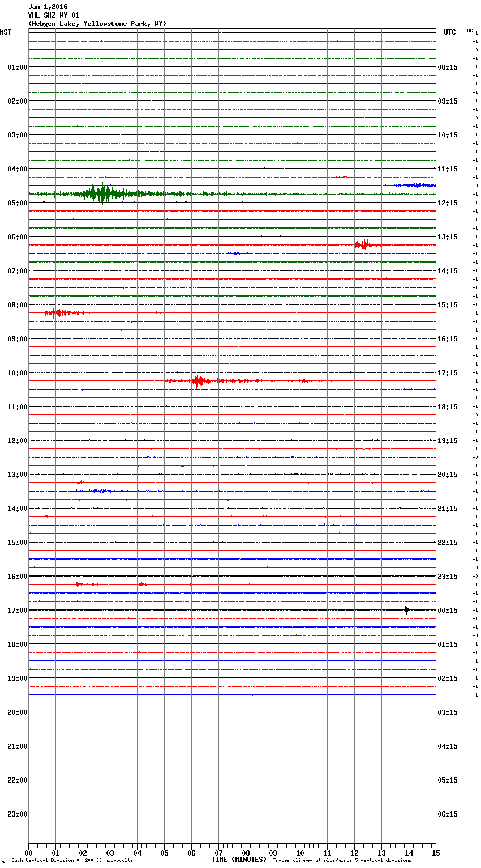Click minute "06" on the bottom time axis
This screenshot has width=481, height=868.
[191, 853]
